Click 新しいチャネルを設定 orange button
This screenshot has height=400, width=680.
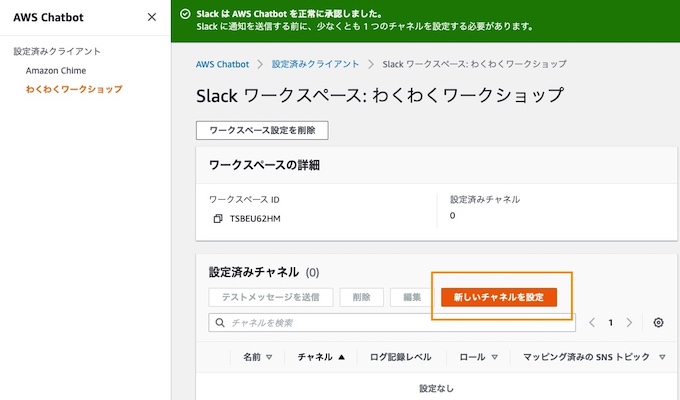499,297
